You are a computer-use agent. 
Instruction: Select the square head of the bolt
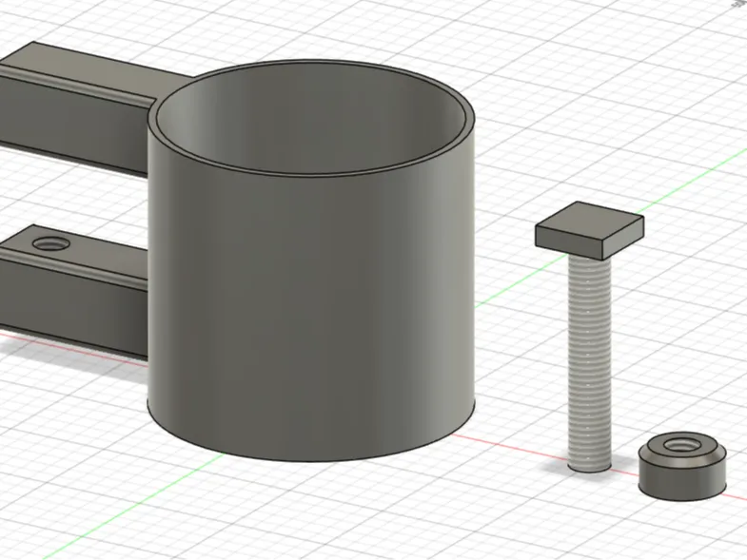click(x=589, y=230)
